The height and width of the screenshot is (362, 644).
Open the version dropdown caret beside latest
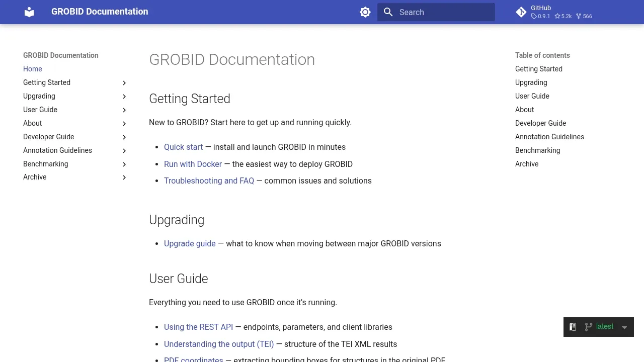(624, 327)
